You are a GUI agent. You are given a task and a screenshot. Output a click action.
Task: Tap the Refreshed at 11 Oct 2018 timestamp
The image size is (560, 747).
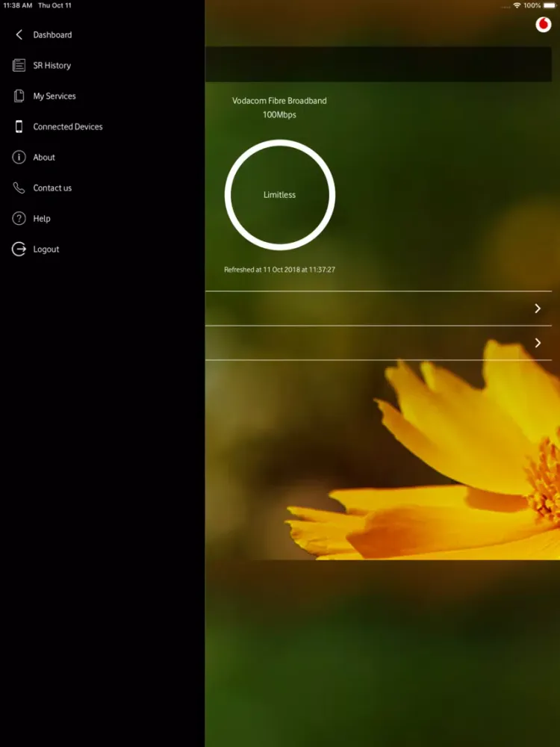[279, 270]
